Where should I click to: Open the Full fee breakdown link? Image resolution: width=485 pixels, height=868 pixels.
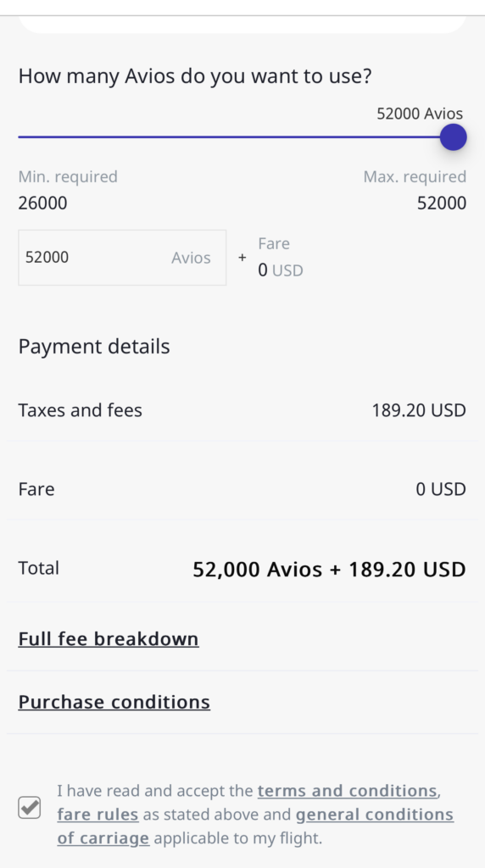pos(109,639)
